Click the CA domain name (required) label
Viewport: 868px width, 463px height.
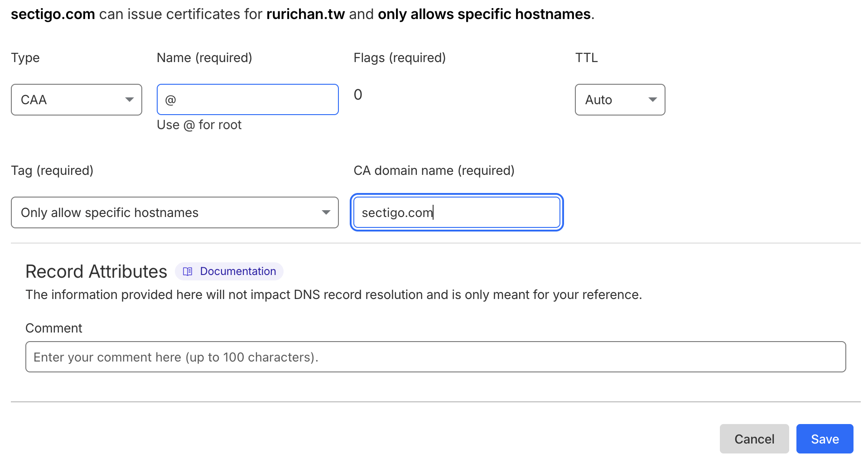[x=434, y=171]
